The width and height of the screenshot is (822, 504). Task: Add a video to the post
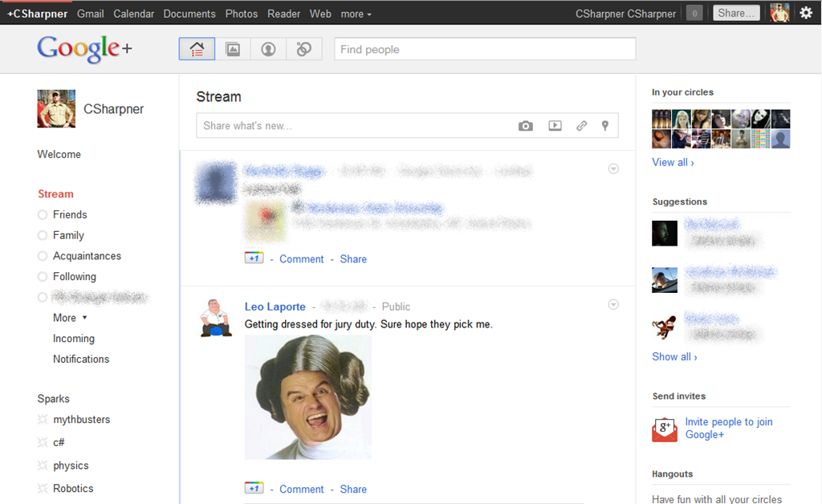tap(555, 126)
